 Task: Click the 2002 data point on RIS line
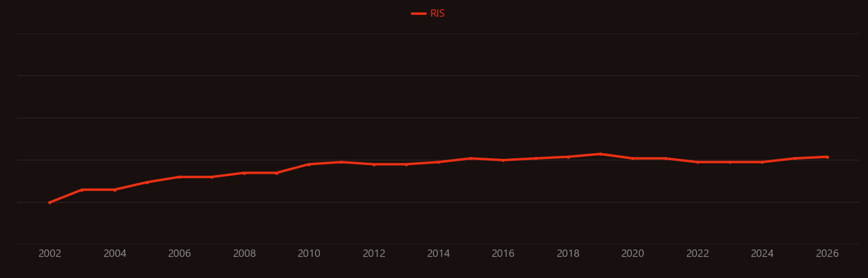[x=50, y=202]
